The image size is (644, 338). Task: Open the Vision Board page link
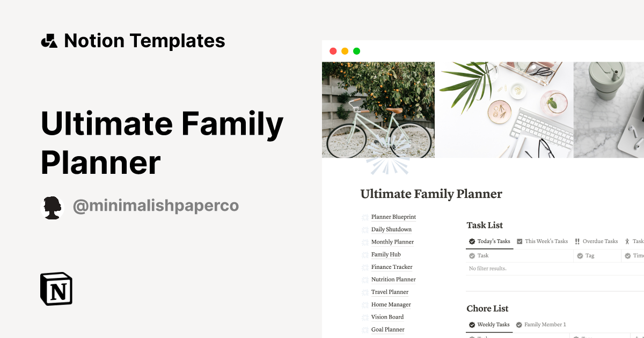point(387,317)
